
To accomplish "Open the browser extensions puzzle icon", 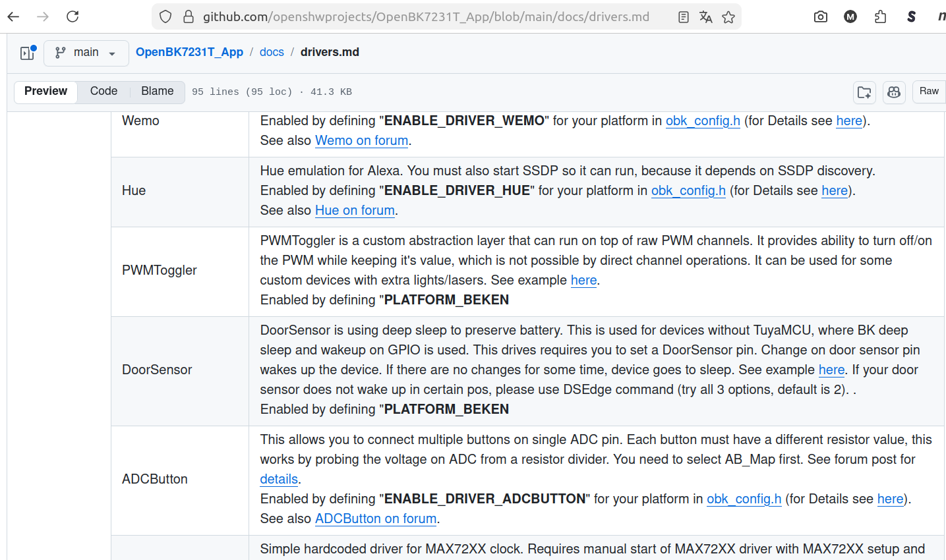I will coord(881,16).
